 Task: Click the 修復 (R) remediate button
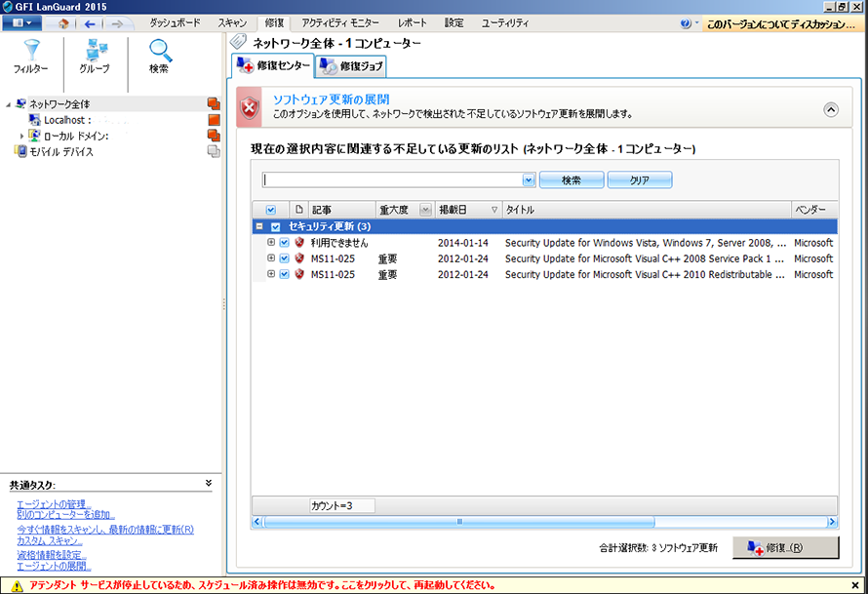(x=785, y=547)
